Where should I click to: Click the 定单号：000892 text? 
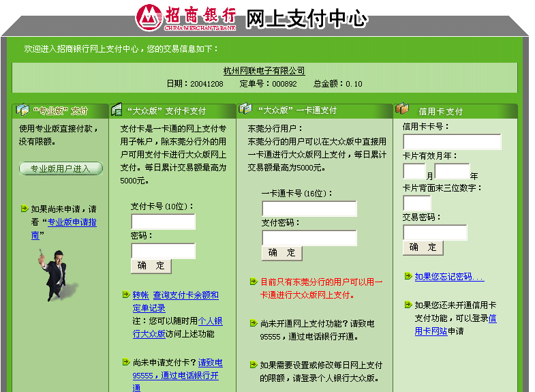click(x=269, y=84)
